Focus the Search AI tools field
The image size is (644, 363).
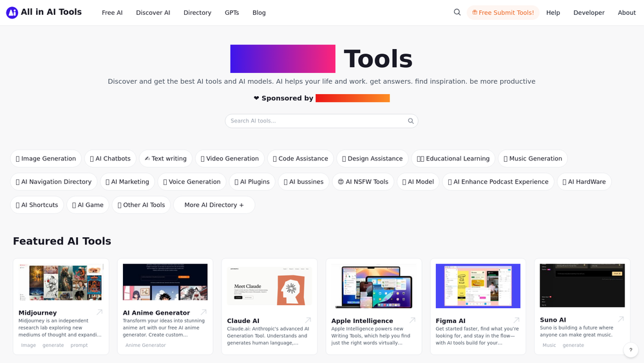321,121
